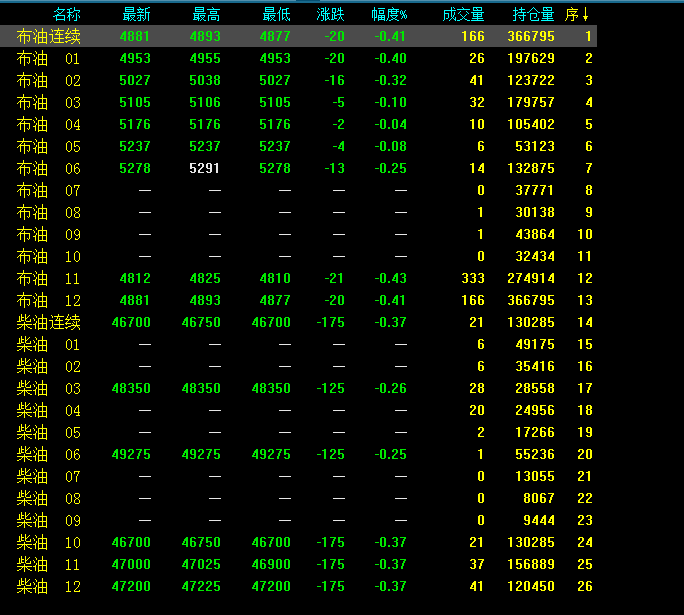Select the 柴油 03 contract row

click(49, 389)
